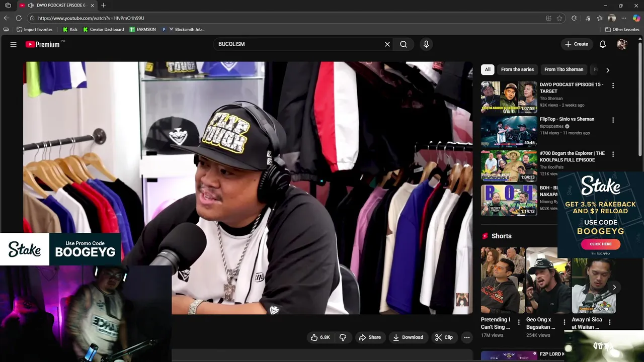Viewport: 644px width, 362px height.
Task: Open Edge split screen apps icon
Action: (548, 18)
